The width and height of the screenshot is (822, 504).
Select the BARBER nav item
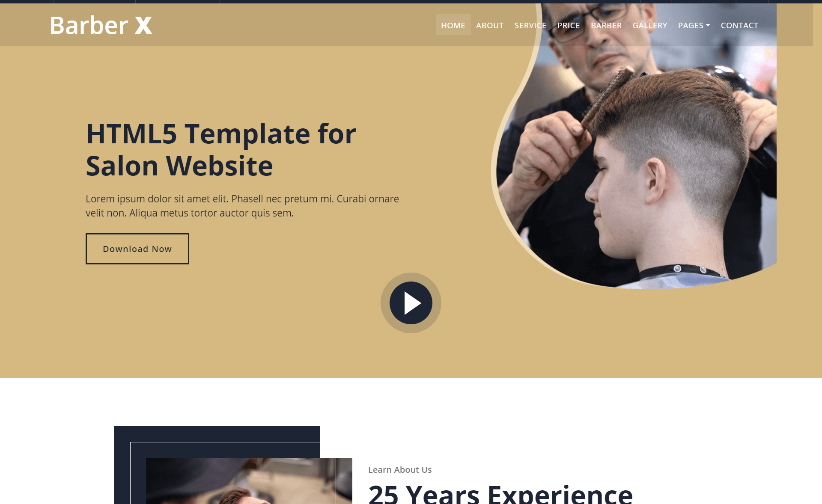click(607, 25)
